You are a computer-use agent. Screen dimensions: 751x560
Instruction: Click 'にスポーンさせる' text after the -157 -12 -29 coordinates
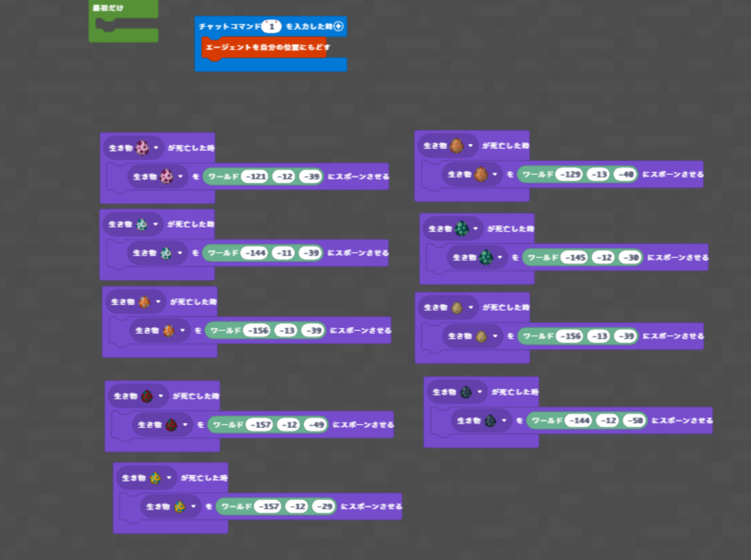(371, 506)
